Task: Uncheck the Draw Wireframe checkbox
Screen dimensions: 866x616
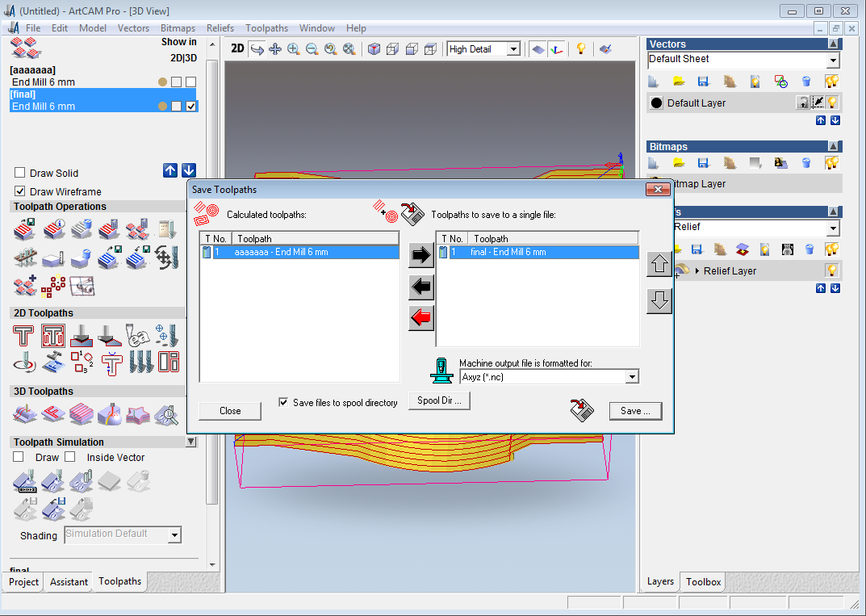Action: pos(20,191)
